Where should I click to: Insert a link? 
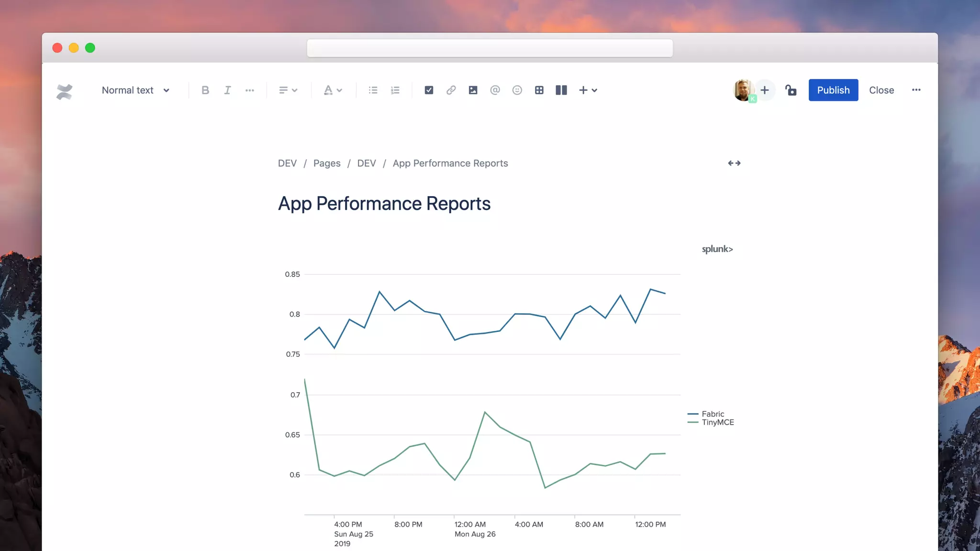[x=451, y=90]
